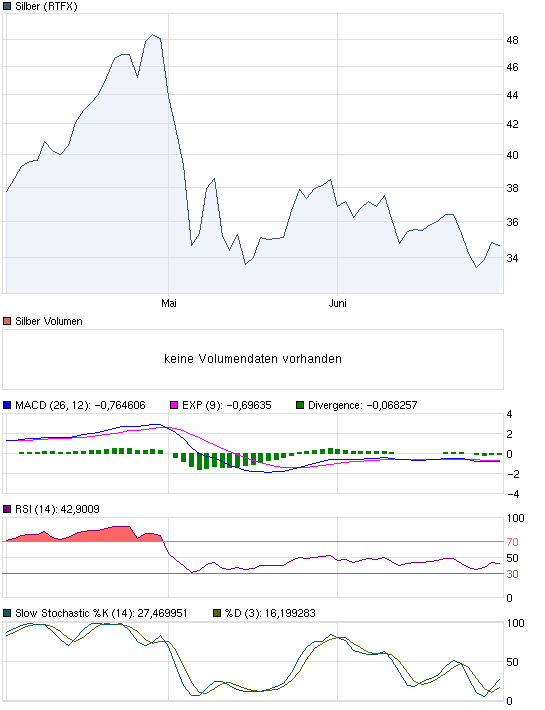Click the 'Divergence: -0,068257' label
This screenshot has height=710, width=545.
(x=363, y=405)
